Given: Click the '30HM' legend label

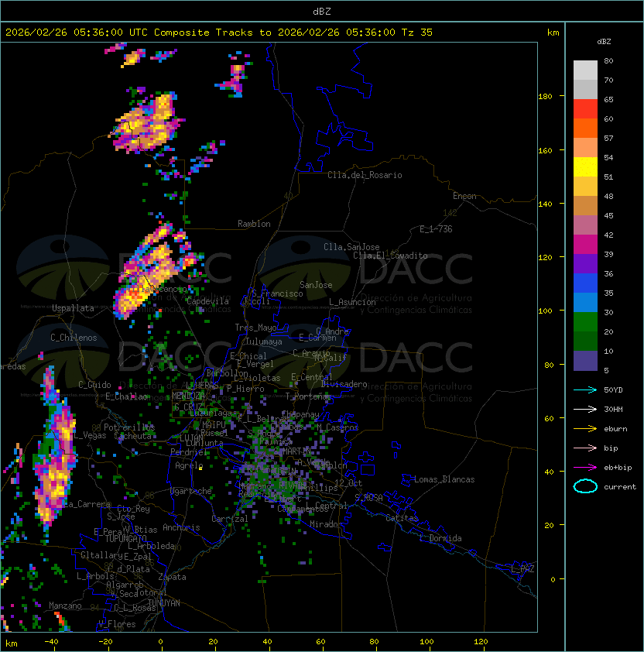Looking at the screenshot, I should click(x=613, y=409).
